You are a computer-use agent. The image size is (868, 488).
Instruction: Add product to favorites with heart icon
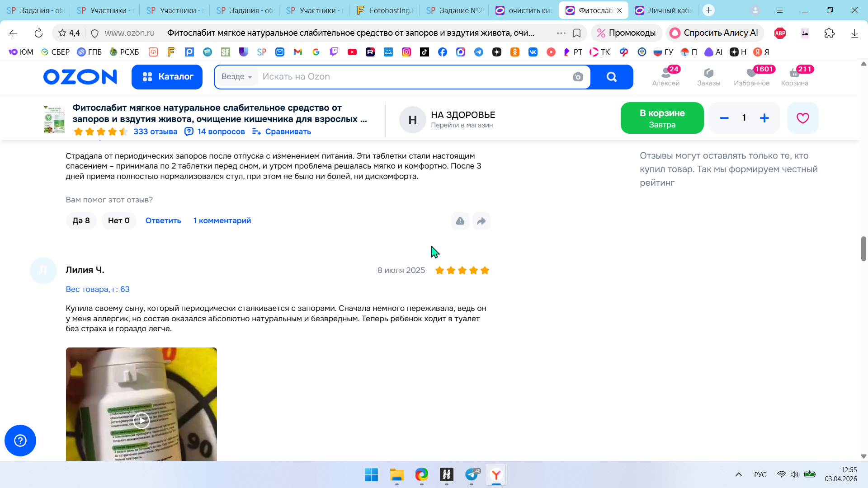(802, 118)
